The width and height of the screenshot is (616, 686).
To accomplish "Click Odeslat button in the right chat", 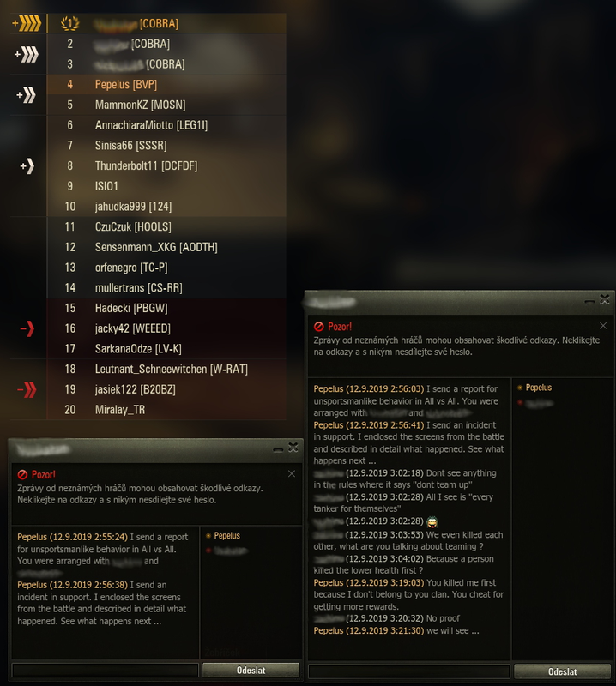I will pyautogui.click(x=563, y=671).
